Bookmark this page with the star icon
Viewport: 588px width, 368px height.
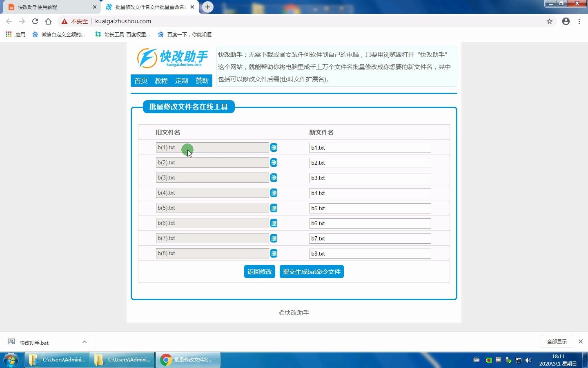click(550, 21)
